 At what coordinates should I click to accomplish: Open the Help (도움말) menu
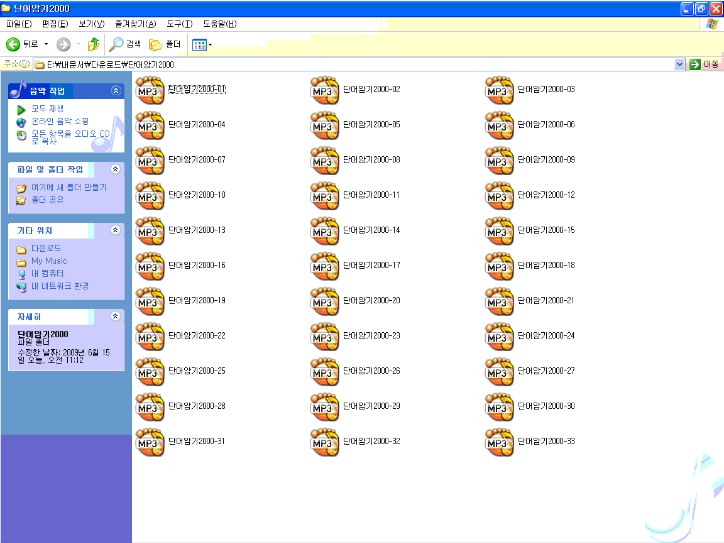click(x=220, y=24)
